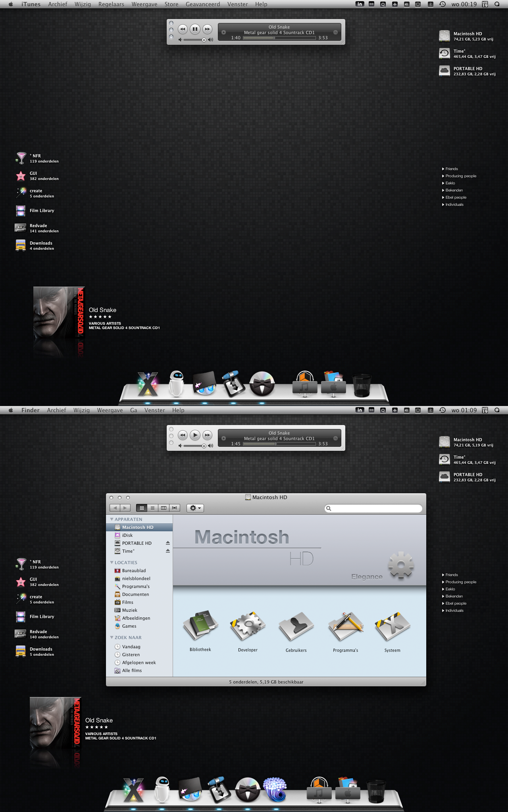Open the iTunes application menu
Screen dimensions: 508x812
(31, 4)
